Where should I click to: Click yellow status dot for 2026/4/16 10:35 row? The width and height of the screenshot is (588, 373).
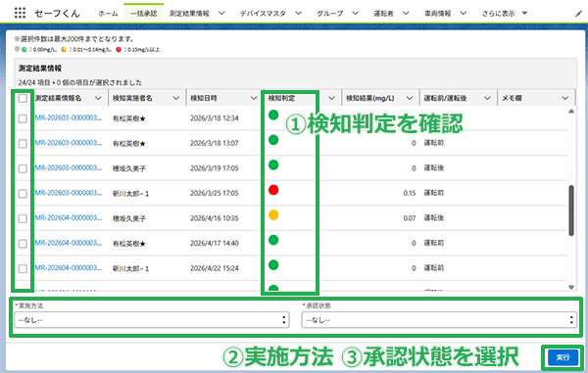[273, 215]
